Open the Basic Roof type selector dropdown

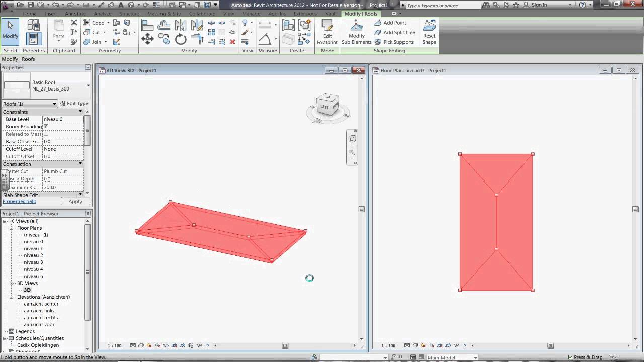(x=88, y=85)
